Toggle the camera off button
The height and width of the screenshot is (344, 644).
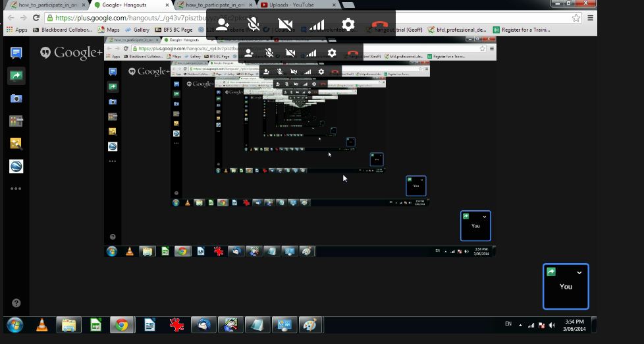tap(286, 25)
